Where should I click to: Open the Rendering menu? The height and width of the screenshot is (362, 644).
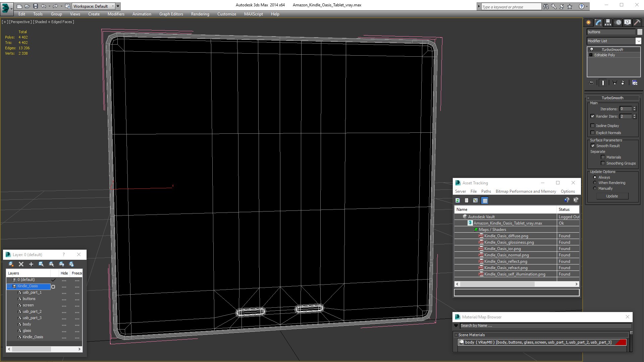click(200, 14)
